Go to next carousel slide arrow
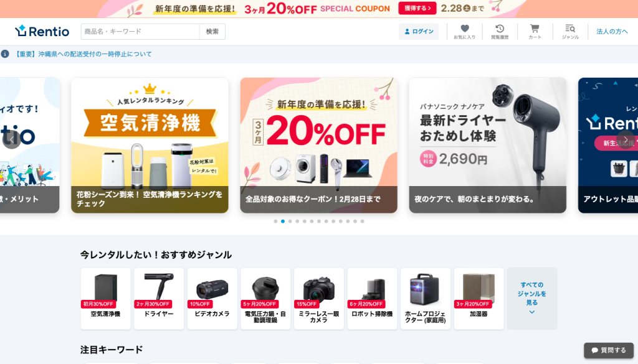638x364 pixels. (626, 140)
